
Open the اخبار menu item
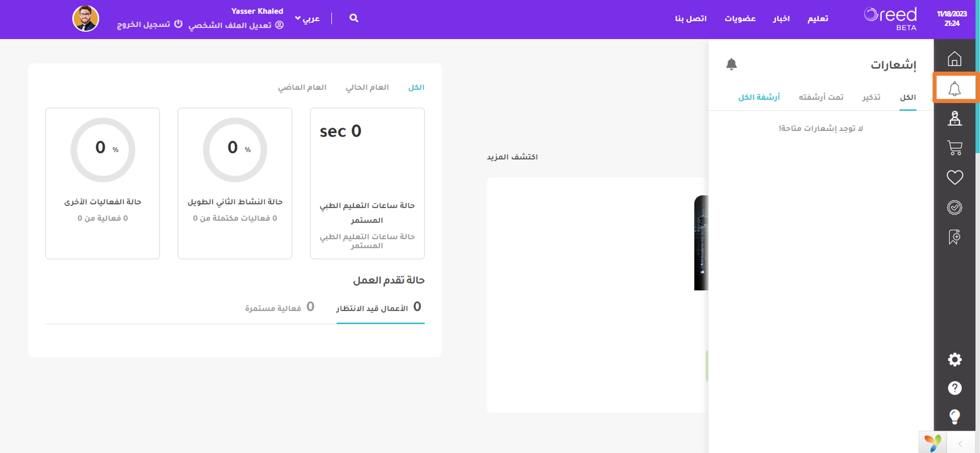coord(781,18)
